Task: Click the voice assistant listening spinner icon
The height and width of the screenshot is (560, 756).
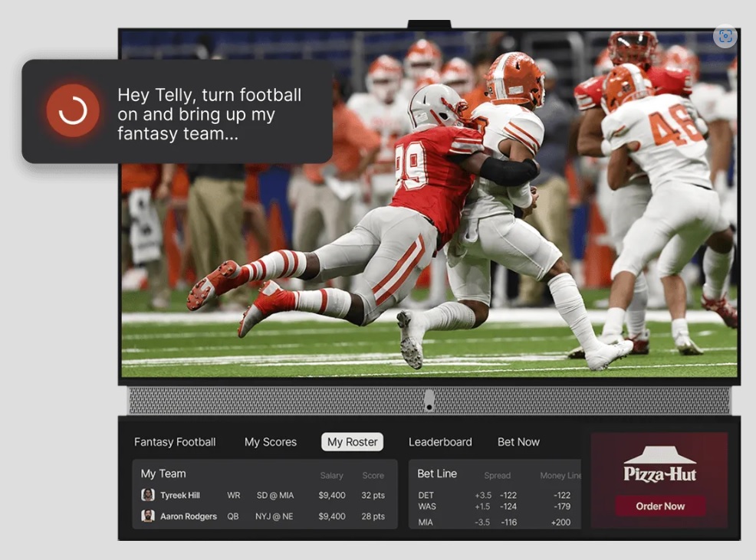Action: pos(73,111)
